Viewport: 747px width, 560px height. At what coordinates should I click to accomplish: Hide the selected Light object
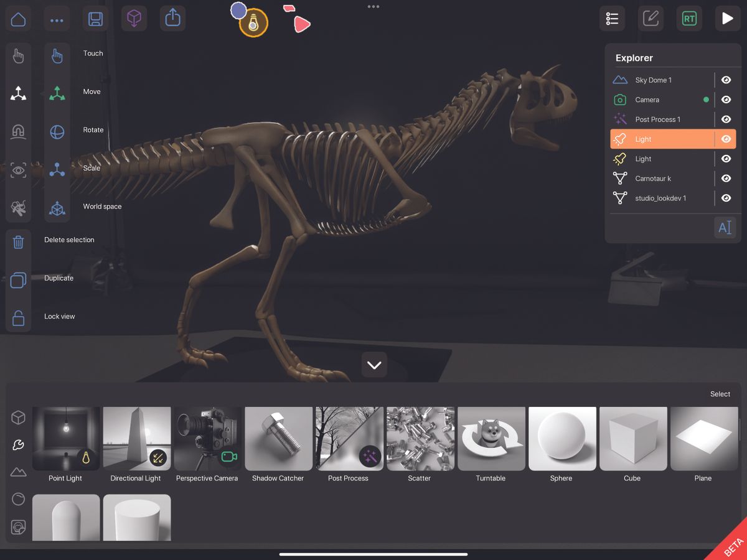point(726,139)
